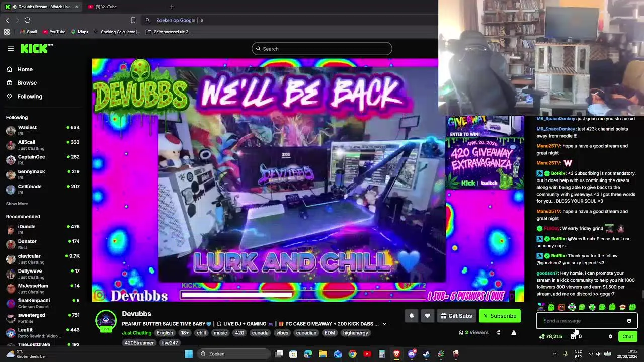Open the Kick logo home link
This screenshot has height=362, width=644.
[x=37, y=48]
